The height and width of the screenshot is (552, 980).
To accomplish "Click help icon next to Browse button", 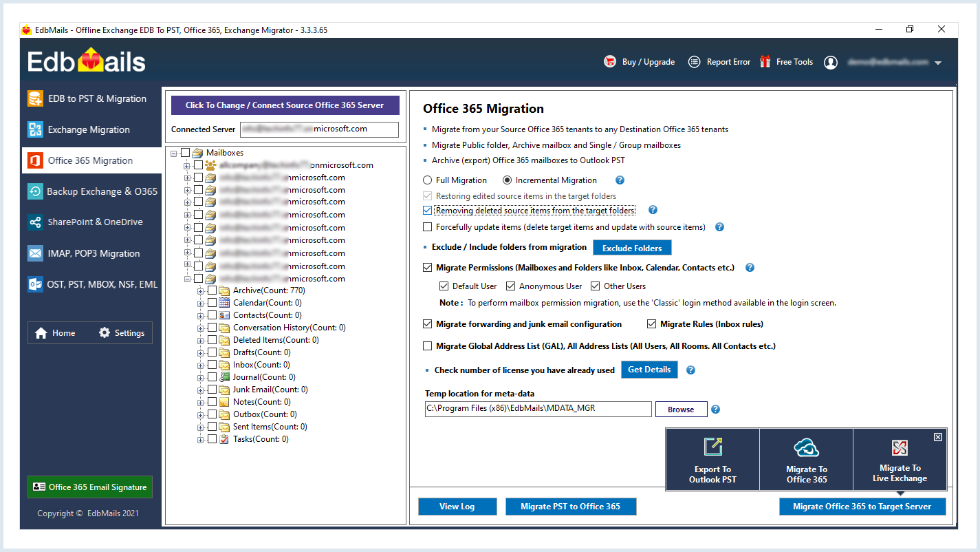I will 715,410.
